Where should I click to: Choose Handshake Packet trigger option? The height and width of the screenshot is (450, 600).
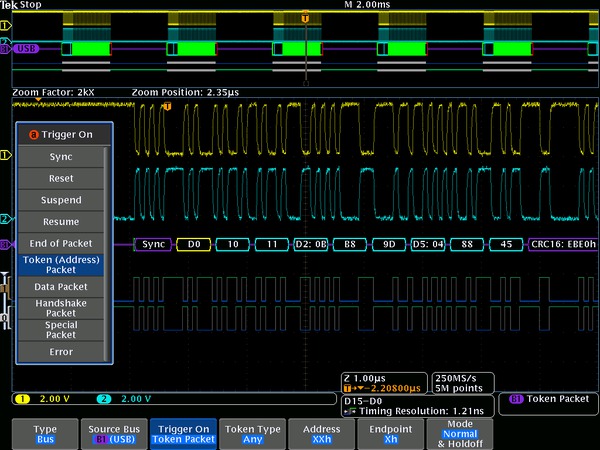click(60, 308)
